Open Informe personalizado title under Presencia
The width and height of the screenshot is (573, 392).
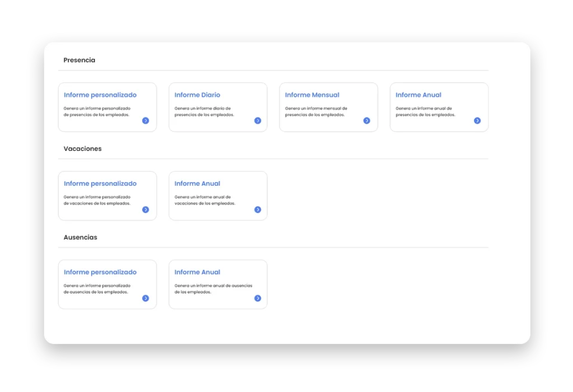pyautogui.click(x=100, y=95)
